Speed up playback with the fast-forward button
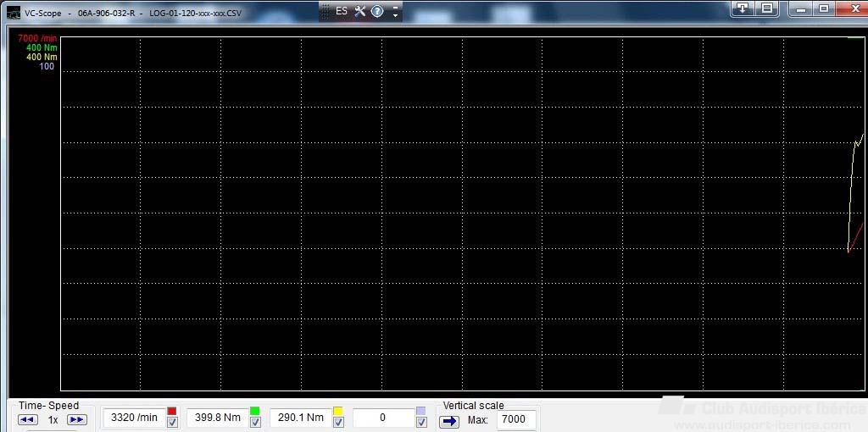This screenshot has height=432, width=868. click(x=77, y=420)
